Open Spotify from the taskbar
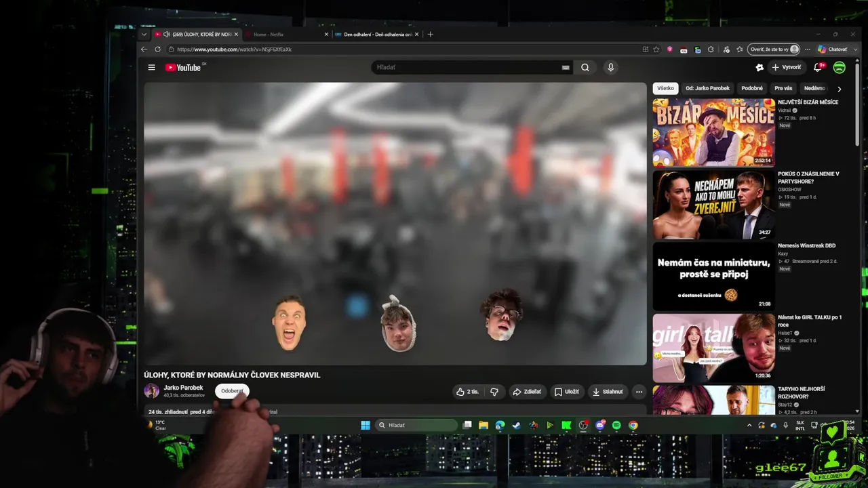868x488 pixels. click(x=616, y=426)
